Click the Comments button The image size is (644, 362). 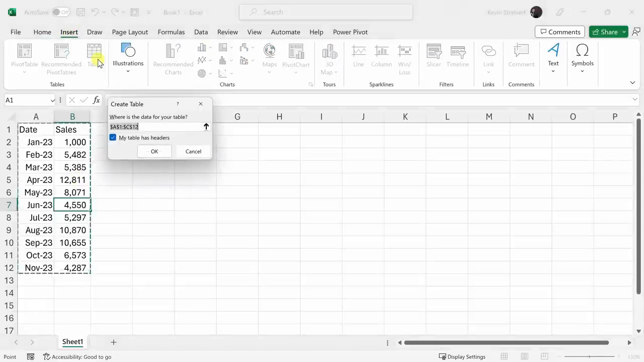click(560, 32)
